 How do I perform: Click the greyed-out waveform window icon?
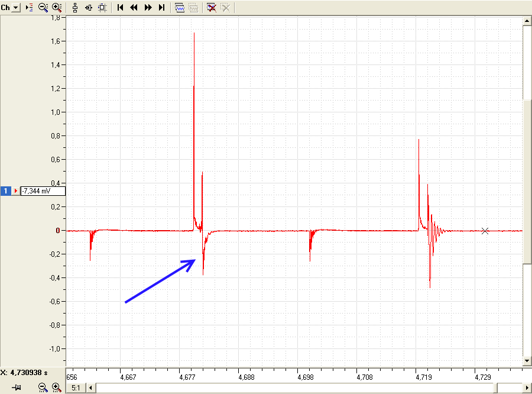[x=193, y=8]
